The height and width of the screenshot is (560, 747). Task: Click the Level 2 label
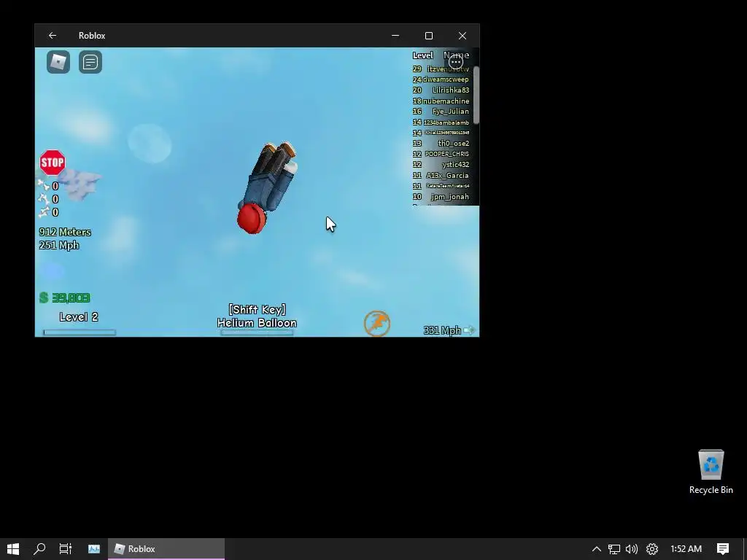tap(79, 317)
